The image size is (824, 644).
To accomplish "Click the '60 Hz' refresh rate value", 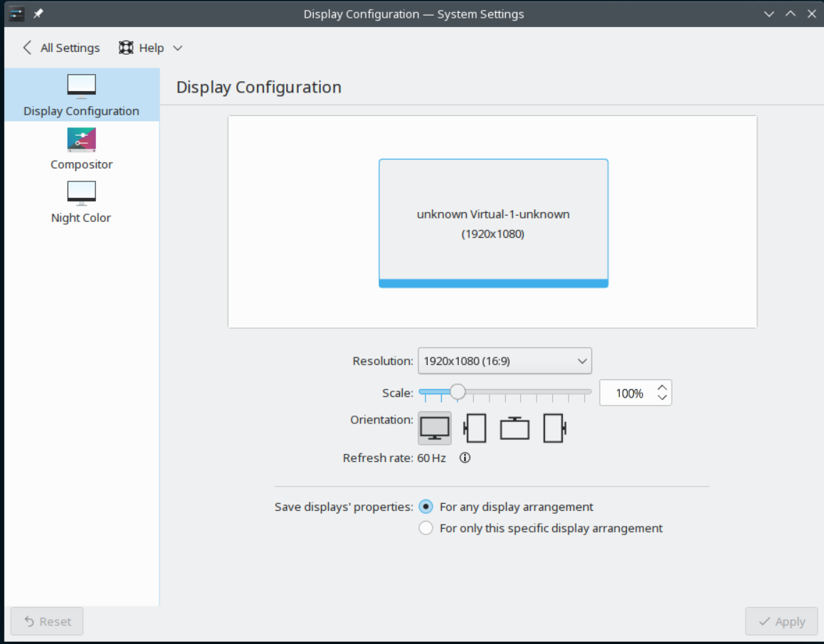I will coord(431,458).
